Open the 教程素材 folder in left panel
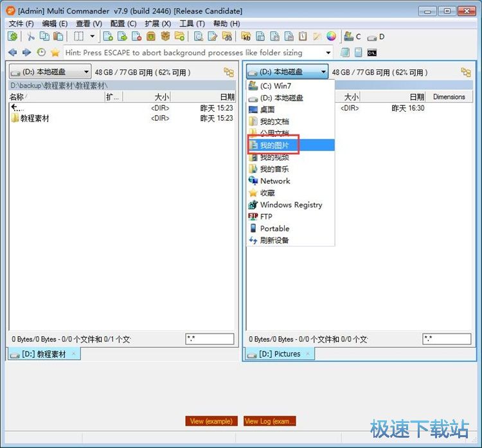This screenshot has width=482, height=448. click(x=35, y=118)
